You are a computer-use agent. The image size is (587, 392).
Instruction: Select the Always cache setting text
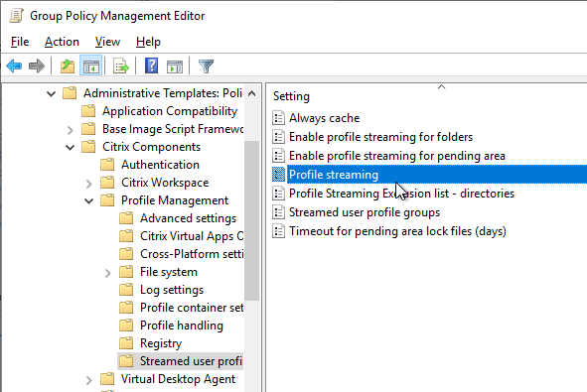pyautogui.click(x=324, y=118)
